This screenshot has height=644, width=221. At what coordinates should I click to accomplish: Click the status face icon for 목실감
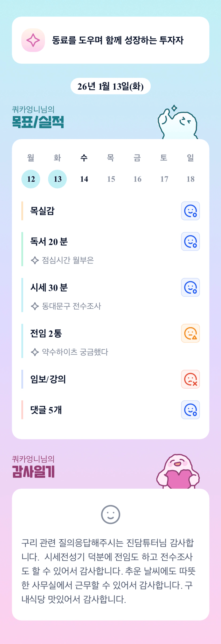(x=190, y=211)
